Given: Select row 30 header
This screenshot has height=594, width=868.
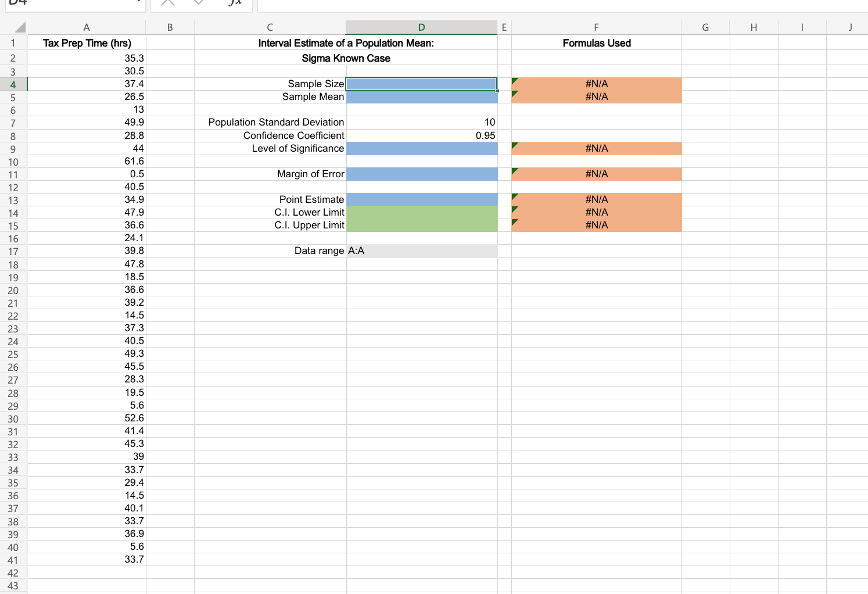Looking at the screenshot, I should pyautogui.click(x=13, y=418).
